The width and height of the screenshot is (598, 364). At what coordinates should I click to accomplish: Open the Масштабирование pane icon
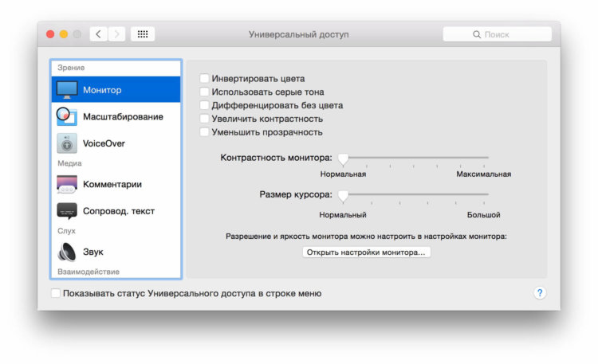67,117
